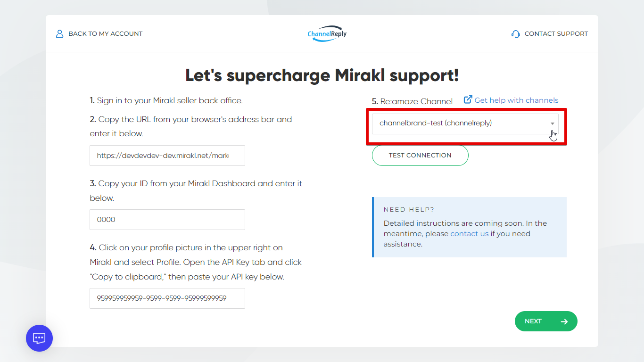Click the Need Help? heading text
Screen dimensions: 644x362
[409, 209]
